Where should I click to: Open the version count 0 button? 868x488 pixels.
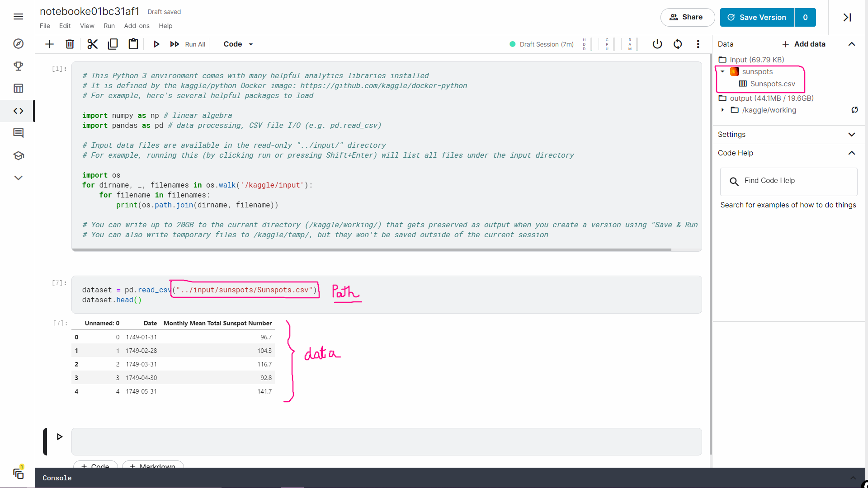pyautogui.click(x=805, y=17)
